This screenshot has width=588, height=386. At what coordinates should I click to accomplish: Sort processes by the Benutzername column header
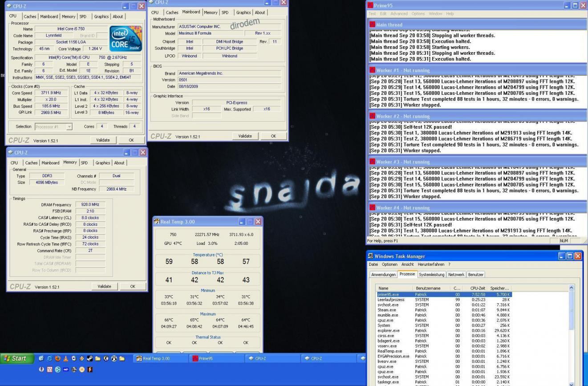point(431,288)
